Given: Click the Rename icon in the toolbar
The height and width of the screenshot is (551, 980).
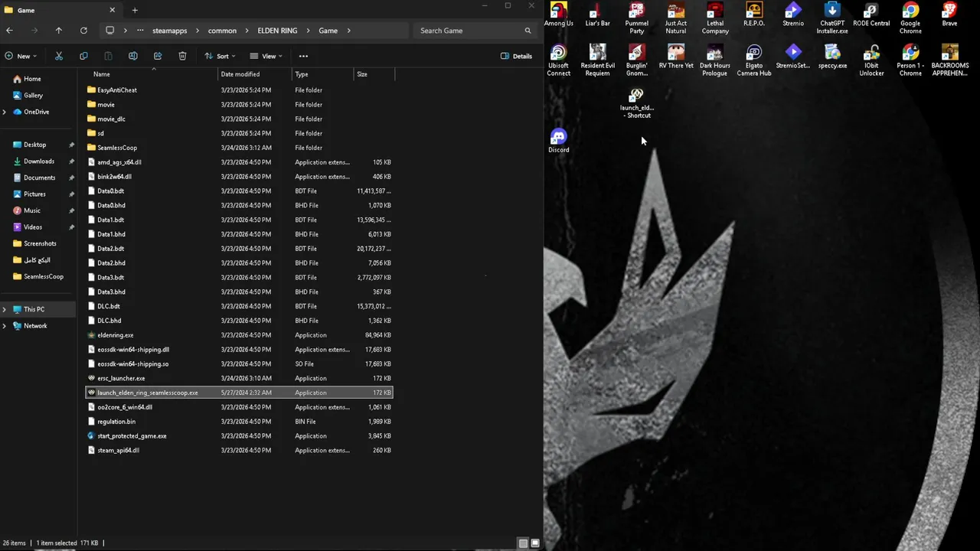Looking at the screenshot, I should click(x=132, y=56).
